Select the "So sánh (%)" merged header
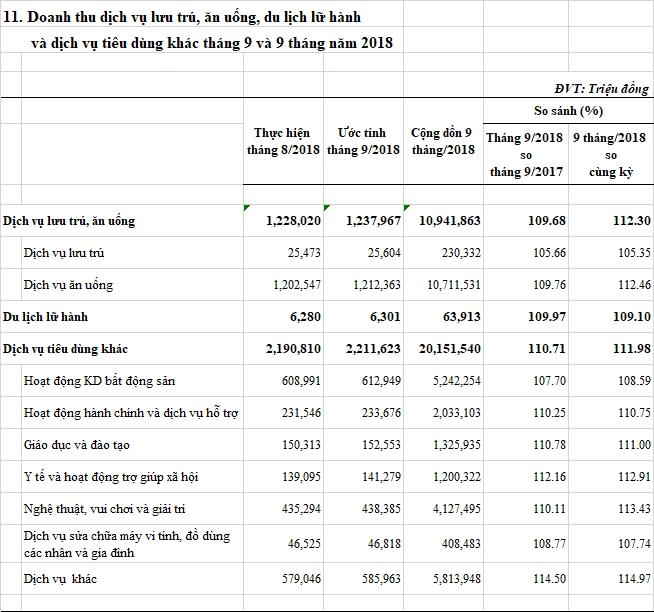Viewport: 654px width, 612px height. coord(567,110)
